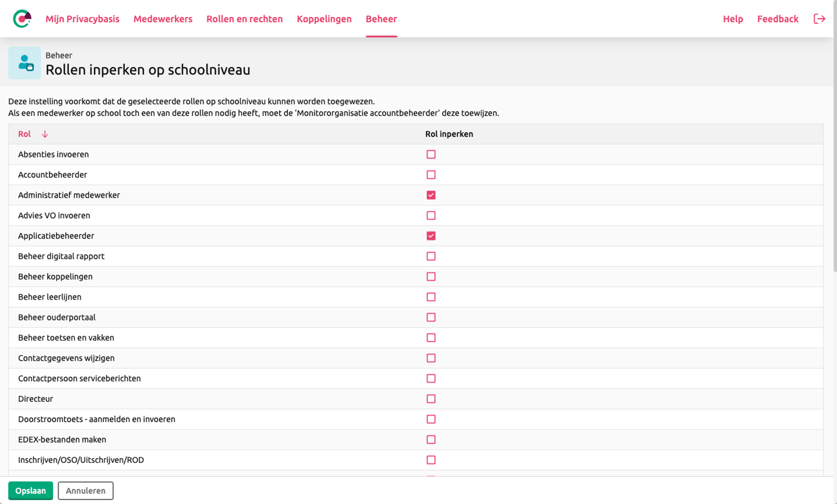Click the Rol sort arrow icon

(45, 134)
